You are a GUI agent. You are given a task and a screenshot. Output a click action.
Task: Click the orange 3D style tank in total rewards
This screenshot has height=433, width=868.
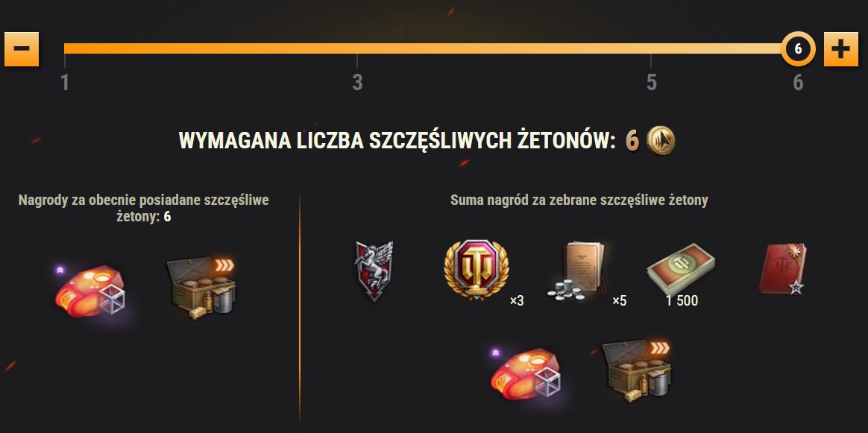tap(526, 372)
